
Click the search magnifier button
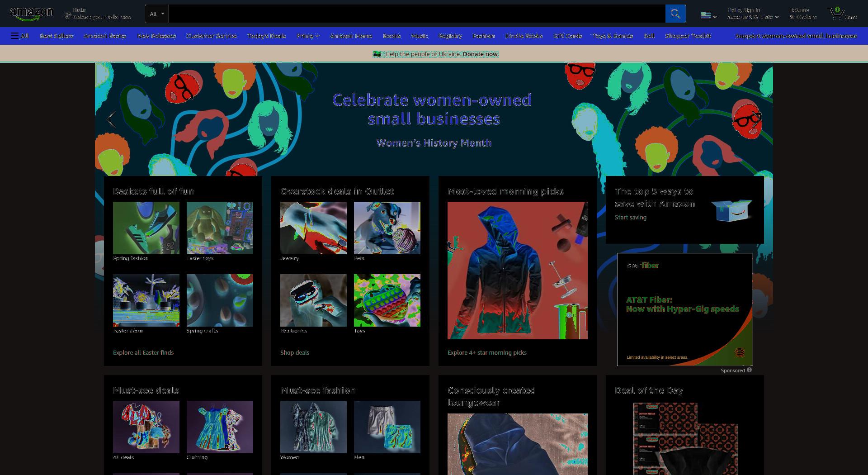coord(675,14)
